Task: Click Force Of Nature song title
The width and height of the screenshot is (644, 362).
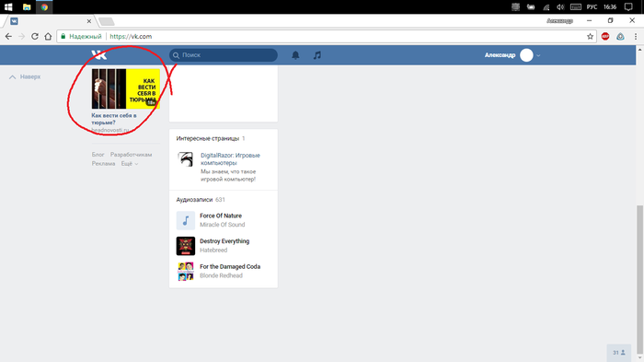Action: (221, 216)
